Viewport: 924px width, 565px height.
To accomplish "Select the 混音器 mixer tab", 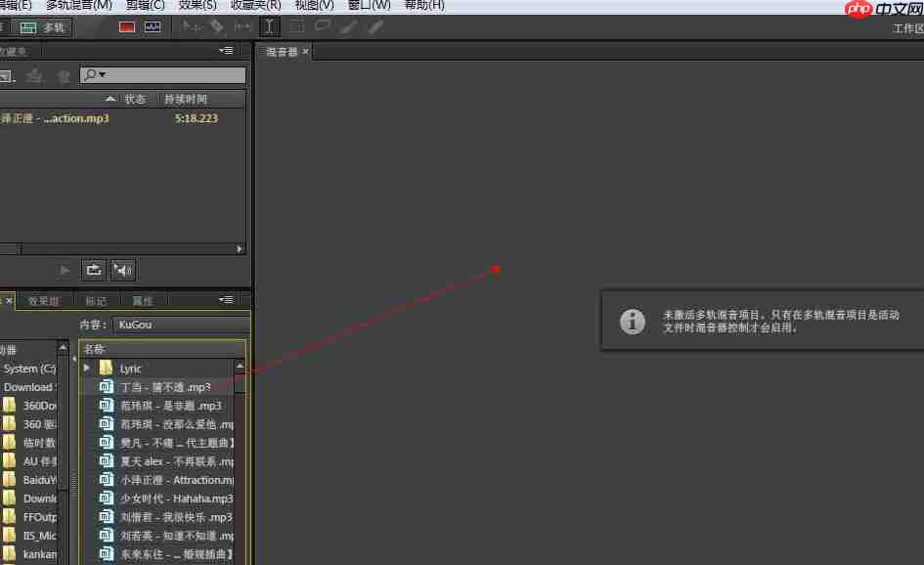I will (282, 52).
